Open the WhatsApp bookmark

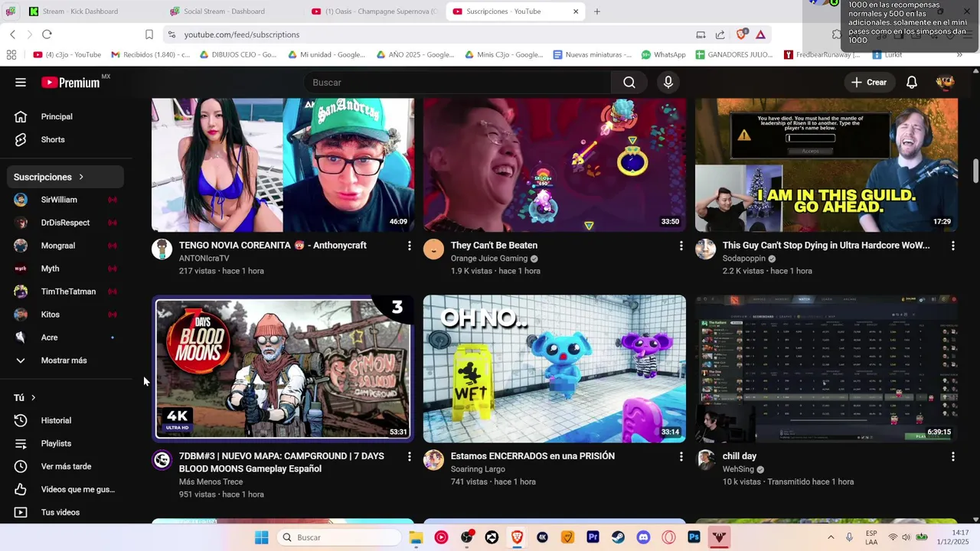pos(663,55)
